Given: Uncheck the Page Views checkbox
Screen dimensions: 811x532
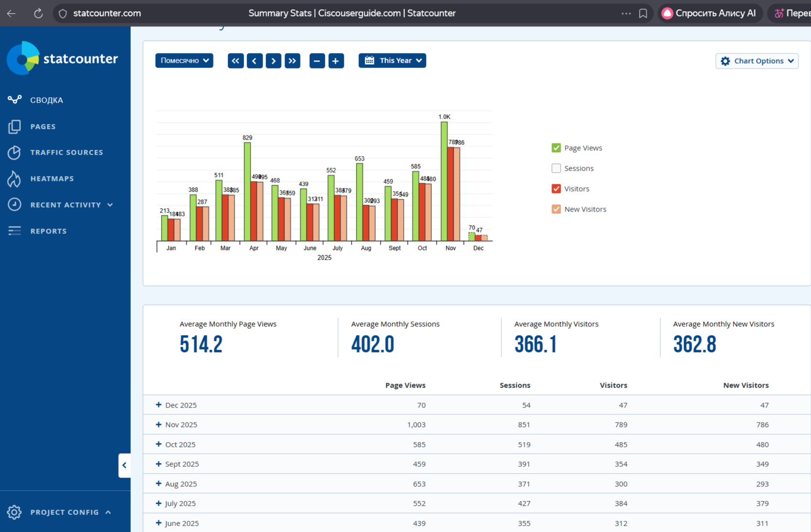Looking at the screenshot, I should click(x=556, y=148).
